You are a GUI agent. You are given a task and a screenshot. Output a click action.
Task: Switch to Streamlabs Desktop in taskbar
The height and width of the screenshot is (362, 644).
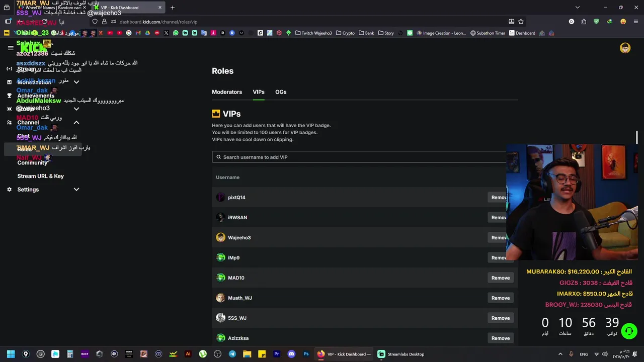[401, 354]
